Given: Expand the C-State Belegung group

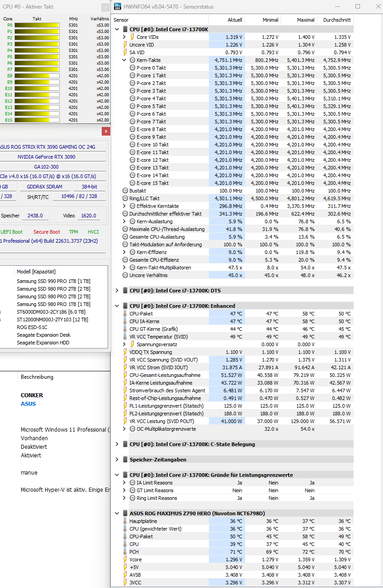Looking at the screenshot, I should (117, 444).
